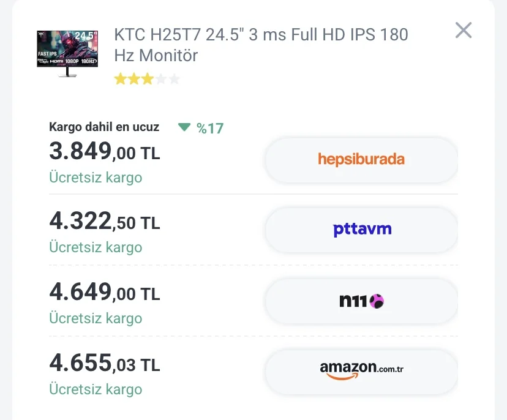This screenshot has height=420, width=507.
Task: Click Ücretsiz kargo under the 4.655,03 price
Action: pyautogui.click(x=96, y=389)
